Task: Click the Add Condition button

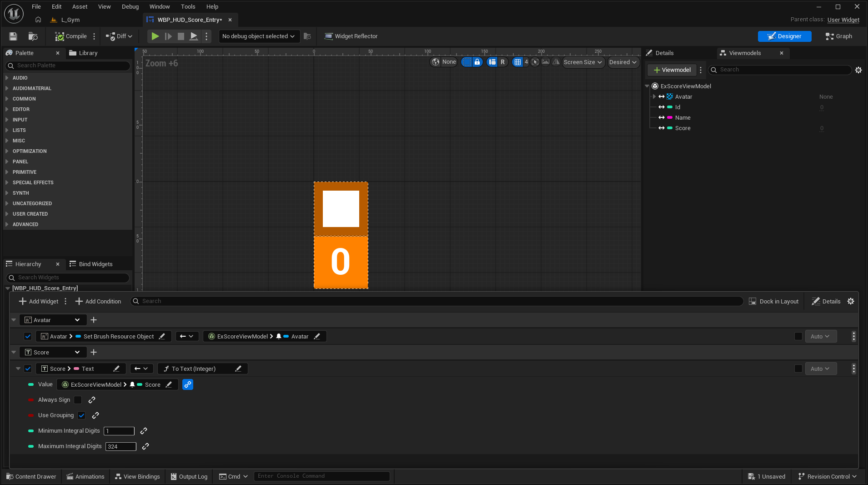Action: click(98, 302)
